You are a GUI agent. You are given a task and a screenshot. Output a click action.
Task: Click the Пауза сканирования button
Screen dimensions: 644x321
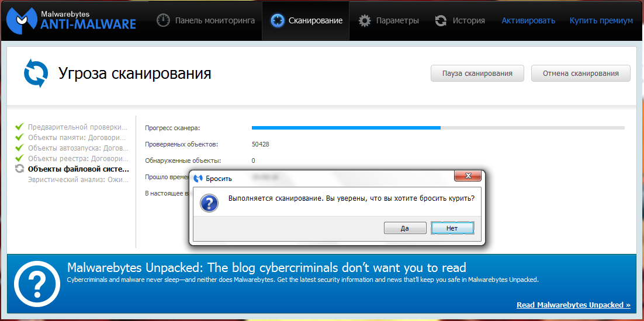tap(477, 74)
